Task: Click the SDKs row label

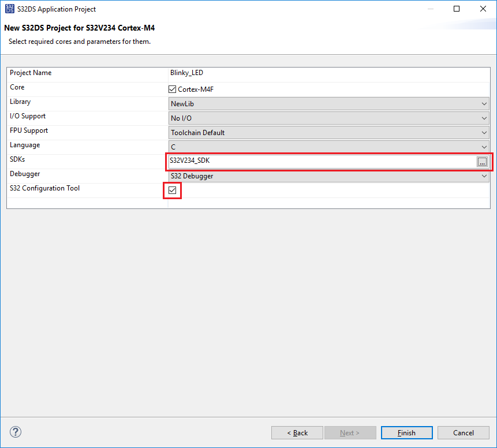Action: [18, 159]
